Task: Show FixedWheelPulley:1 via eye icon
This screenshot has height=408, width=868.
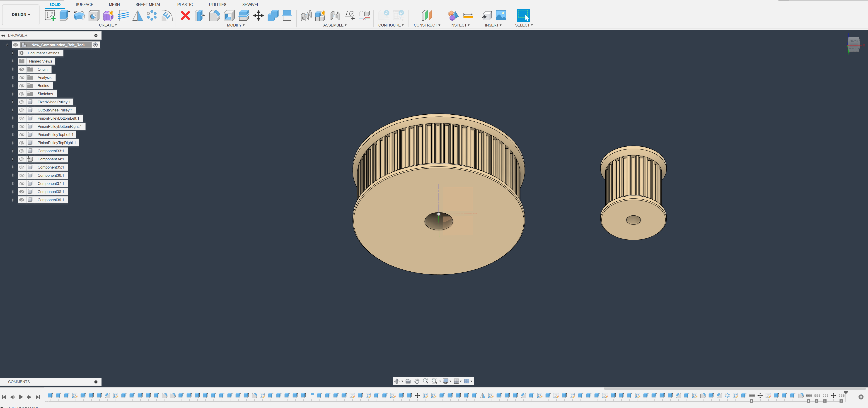Action: pyautogui.click(x=22, y=102)
